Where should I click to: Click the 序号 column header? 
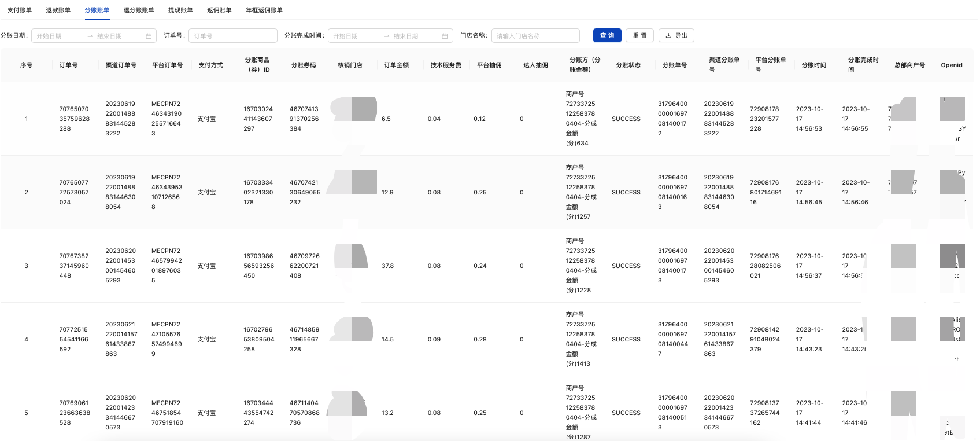pyautogui.click(x=26, y=65)
